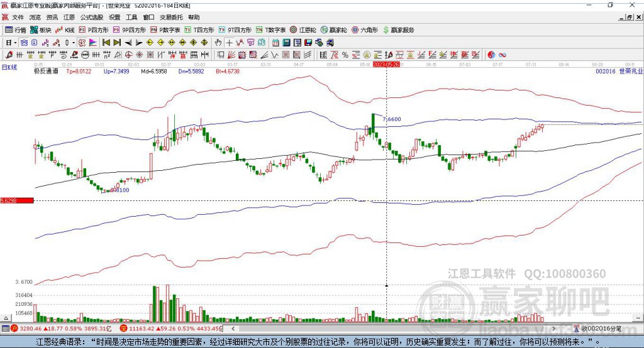The image size is (644, 348).
Task: Select the red pencil drawing tool
Action: coord(9,55)
